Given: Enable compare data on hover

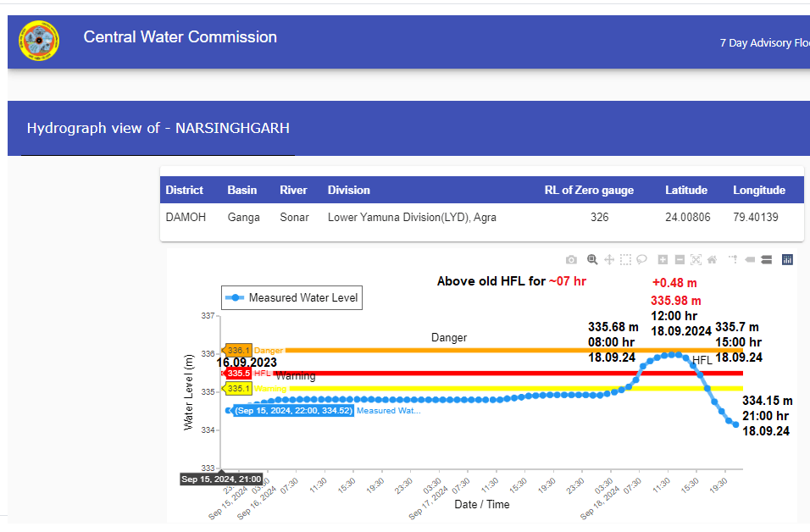Looking at the screenshot, I should tap(766, 259).
